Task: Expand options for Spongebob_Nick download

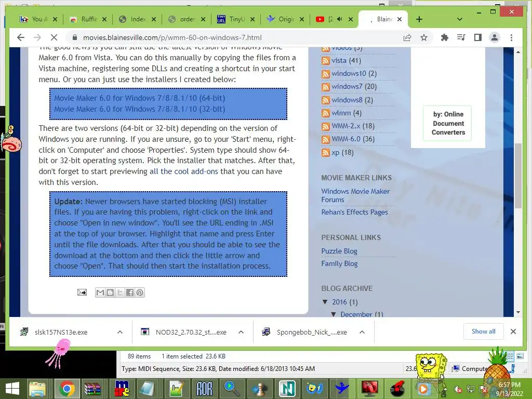Action: point(362,332)
